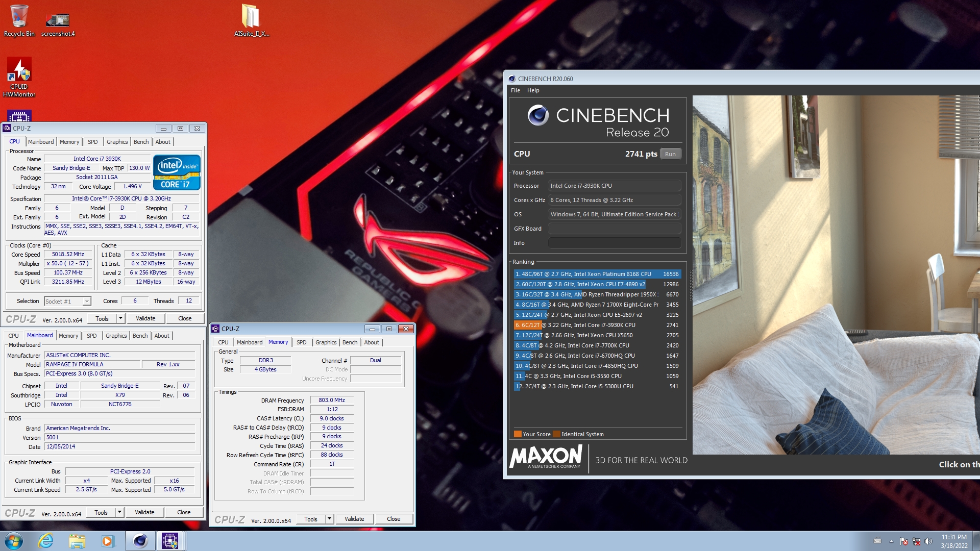
Task: Open the Tools dropdown arrow in CPU tab window
Action: point(120,318)
